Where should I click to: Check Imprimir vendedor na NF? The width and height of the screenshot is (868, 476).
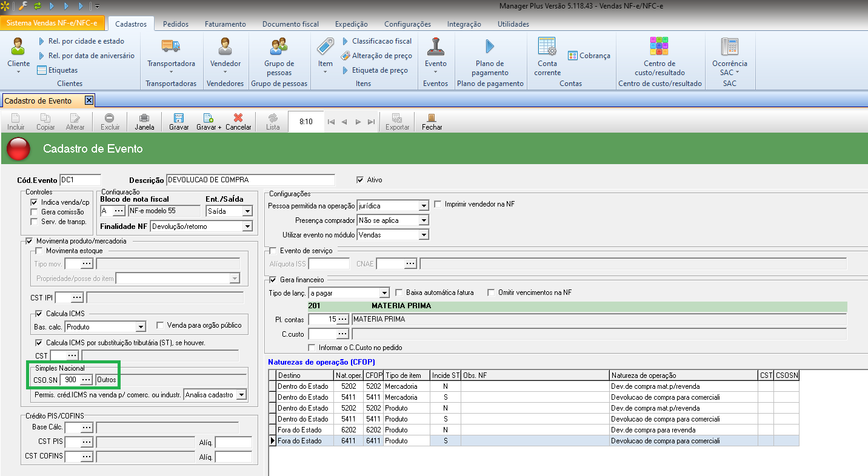click(438, 204)
